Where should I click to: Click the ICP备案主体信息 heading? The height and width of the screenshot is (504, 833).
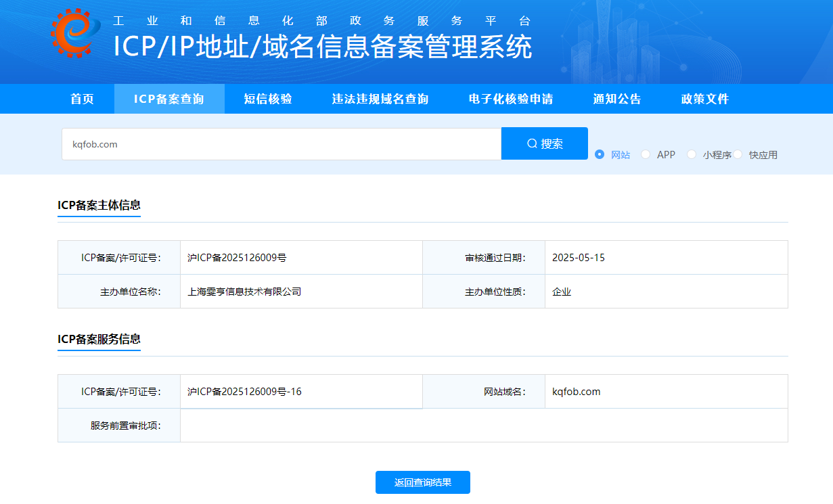pyautogui.click(x=99, y=205)
